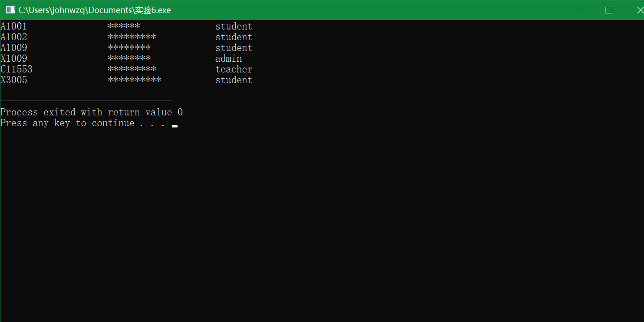Select the dashed separator line
Viewport: 644px width, 322px height.
pyautogui.click(x=86, y=101)
